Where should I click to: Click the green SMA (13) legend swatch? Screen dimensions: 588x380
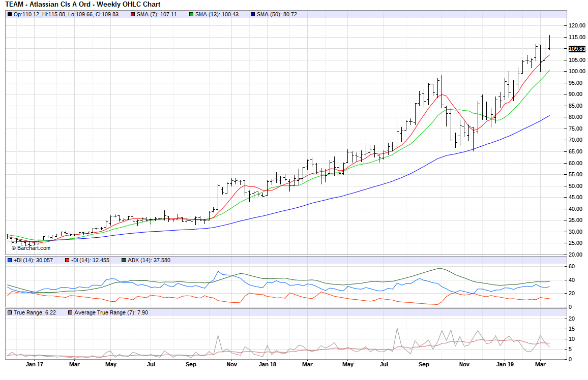click(x=191, y=14)
